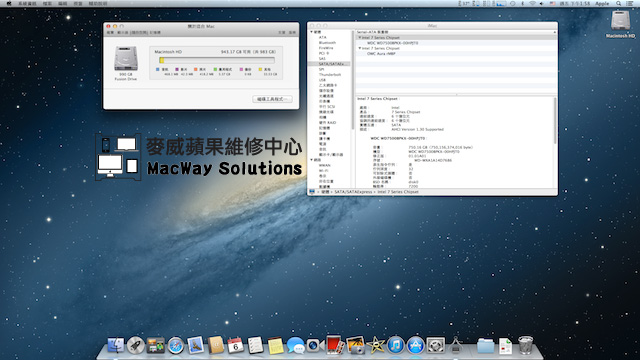Select WDC WD7500BPKX drive row
This screenshot has width=640, height=360.
pos(456,43)
